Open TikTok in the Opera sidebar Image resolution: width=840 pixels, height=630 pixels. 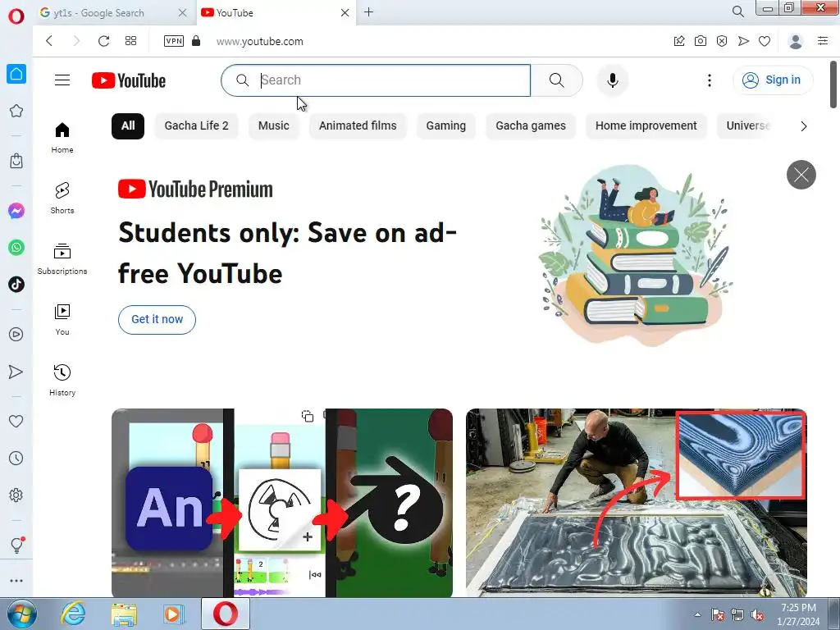(16, 284)
